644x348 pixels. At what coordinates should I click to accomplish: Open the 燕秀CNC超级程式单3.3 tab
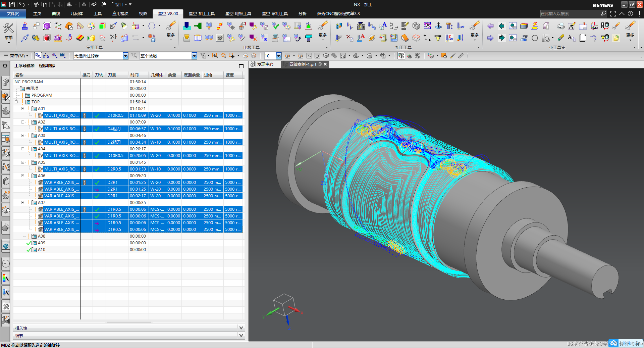338,13
